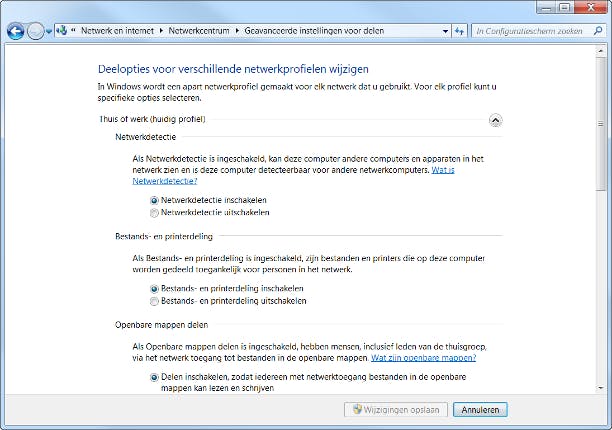Click the address bar refresh button

(459, 31)
